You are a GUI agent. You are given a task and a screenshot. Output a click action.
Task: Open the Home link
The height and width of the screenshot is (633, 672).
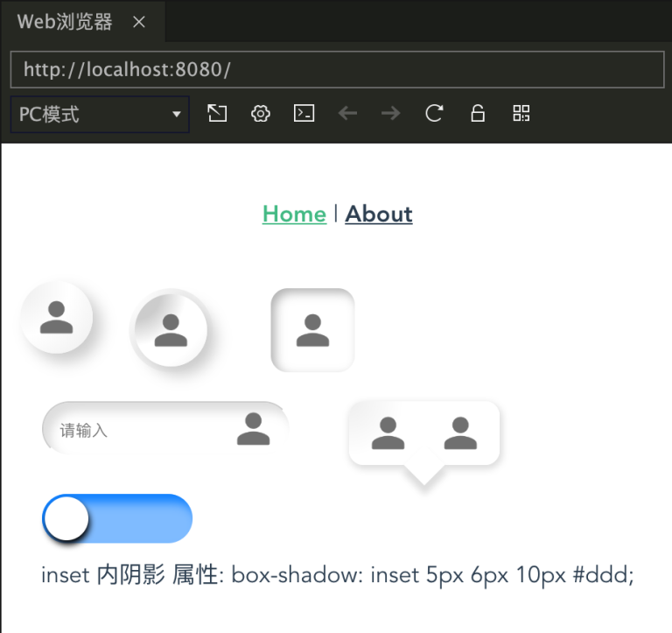294,214
